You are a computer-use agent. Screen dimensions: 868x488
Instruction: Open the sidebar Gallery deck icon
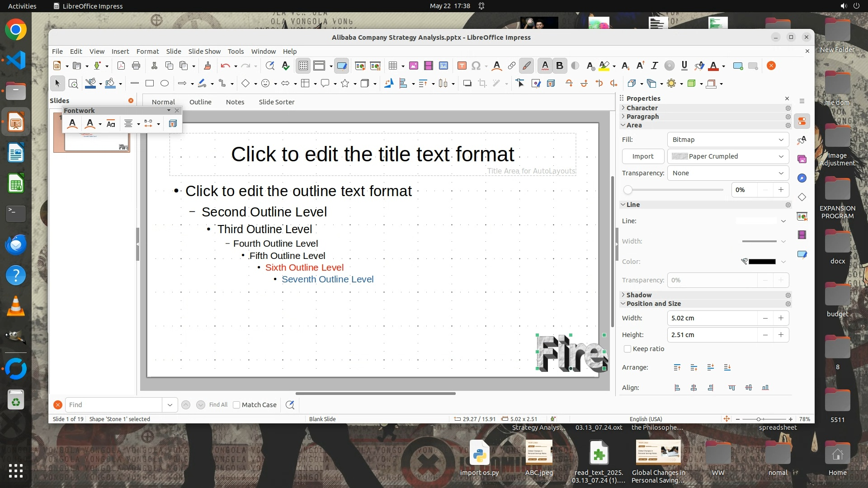click(802, 159)
